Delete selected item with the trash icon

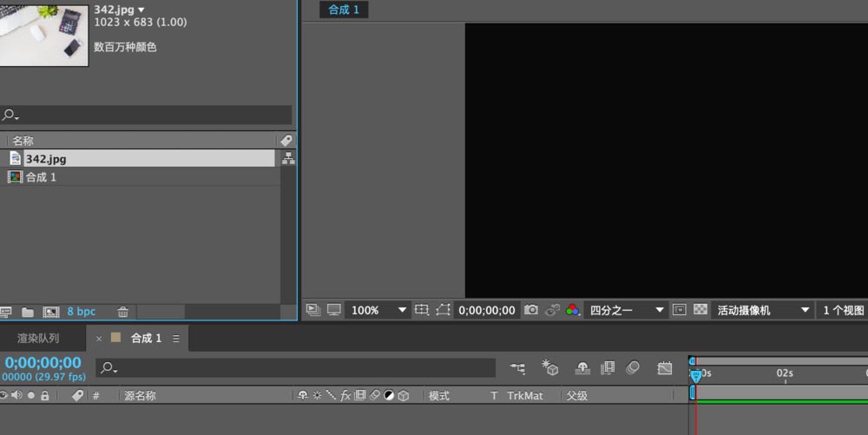(x=123, y=312)
